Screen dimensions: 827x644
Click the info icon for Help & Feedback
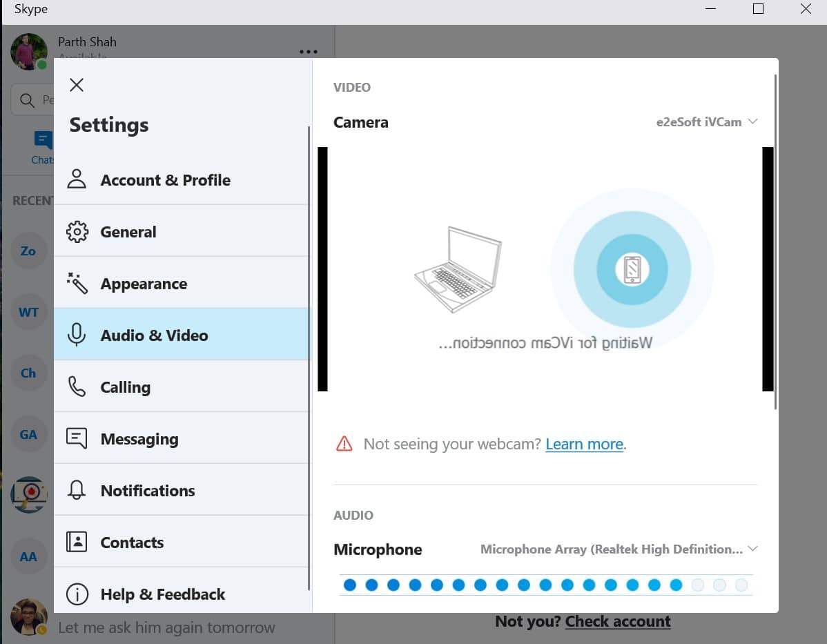[77, 594]
